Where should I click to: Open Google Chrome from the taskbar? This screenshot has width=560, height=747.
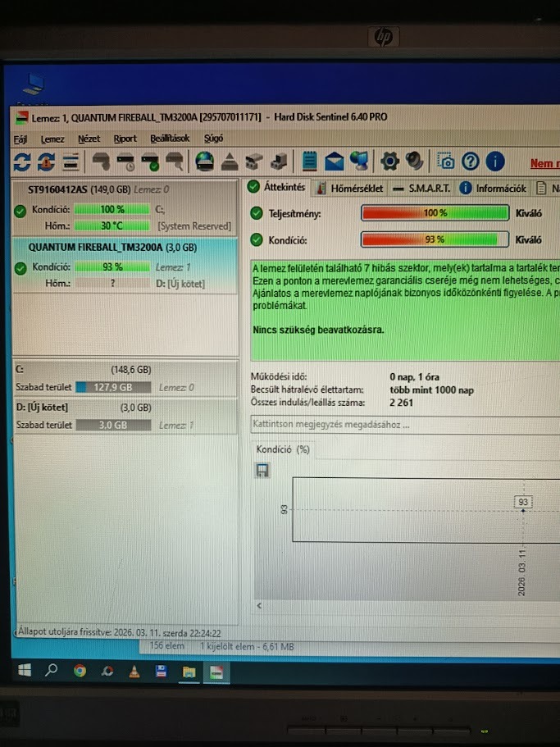point(80,672)
